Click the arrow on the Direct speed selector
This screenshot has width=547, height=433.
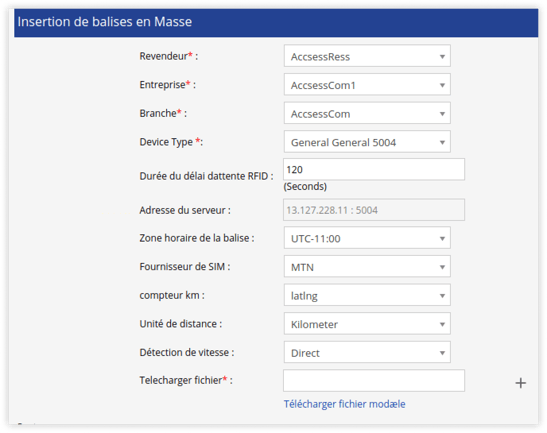(x=442, y=353)
